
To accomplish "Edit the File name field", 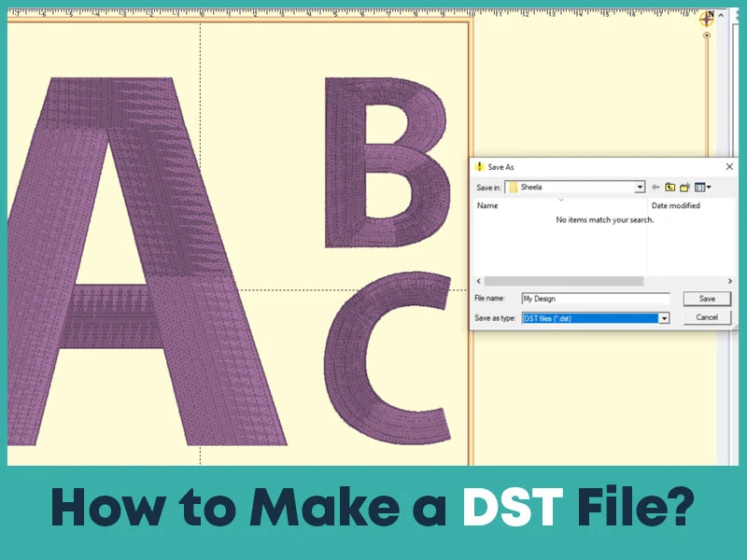I will click(x=596, y=299).
